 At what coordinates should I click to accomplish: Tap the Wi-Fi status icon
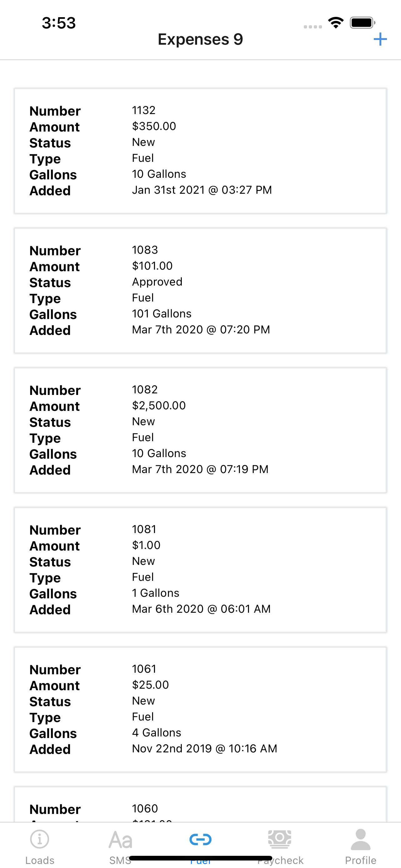pos(336,23)
